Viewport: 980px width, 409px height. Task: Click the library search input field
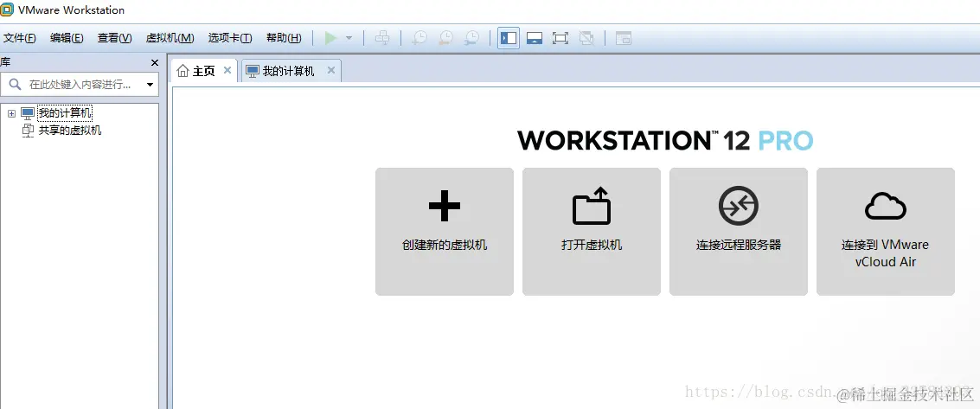tap(80, 84)
